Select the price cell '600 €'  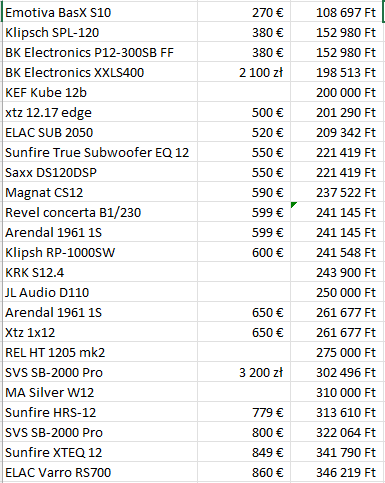pyautogui.click(x=244, y=252)
